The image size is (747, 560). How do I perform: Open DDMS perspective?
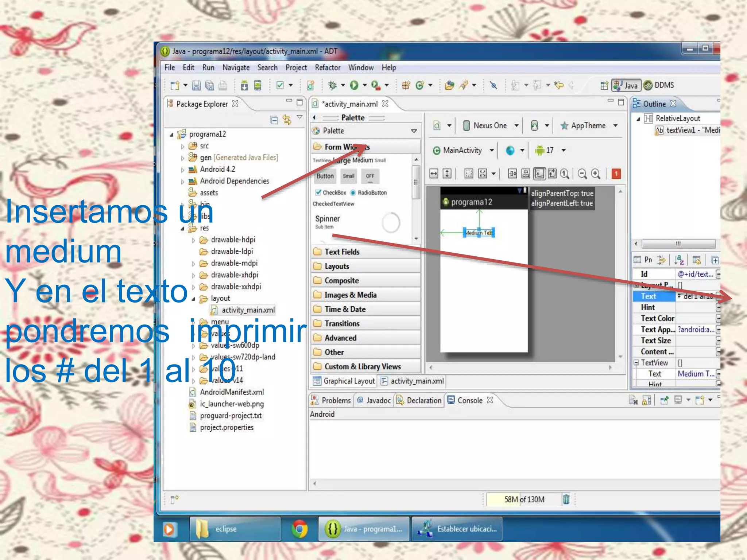(x=659, y=85)
